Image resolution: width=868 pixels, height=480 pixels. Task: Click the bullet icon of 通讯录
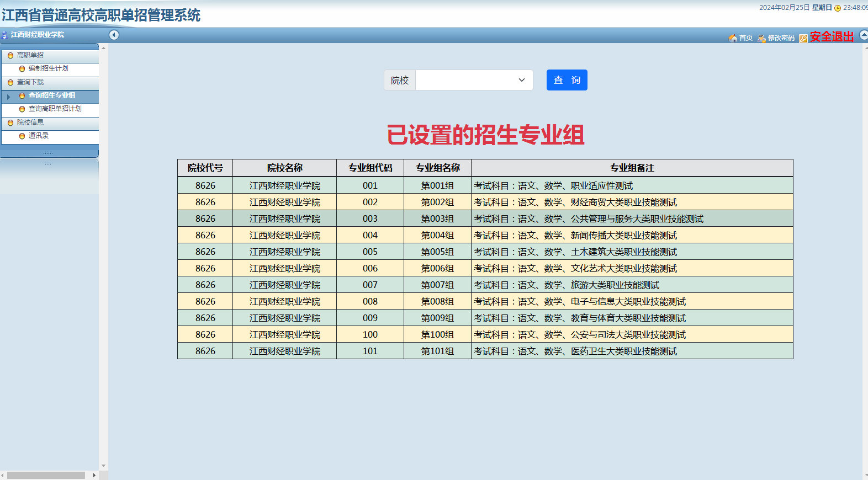(x=22, y=136)
